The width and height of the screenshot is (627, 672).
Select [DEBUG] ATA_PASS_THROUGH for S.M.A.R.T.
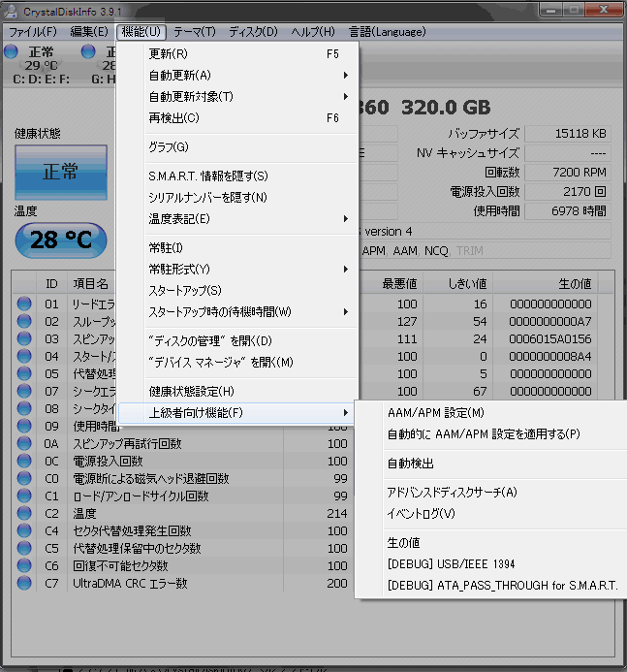[x=491, y=586]
